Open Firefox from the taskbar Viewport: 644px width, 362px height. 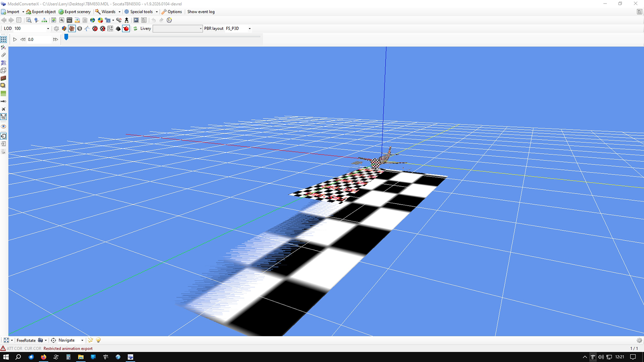[43, 357]
